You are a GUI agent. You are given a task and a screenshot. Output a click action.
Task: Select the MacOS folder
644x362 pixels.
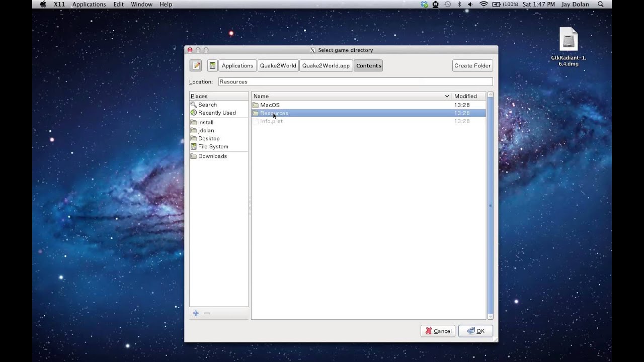click(x=368, y=105)
